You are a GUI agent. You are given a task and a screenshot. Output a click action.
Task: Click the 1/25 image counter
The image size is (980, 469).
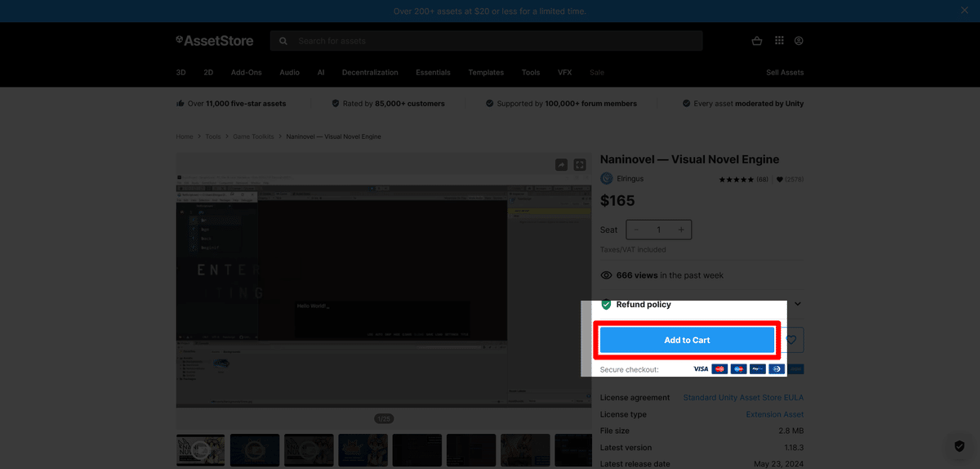pyautogui.click(x=384, y=418)
